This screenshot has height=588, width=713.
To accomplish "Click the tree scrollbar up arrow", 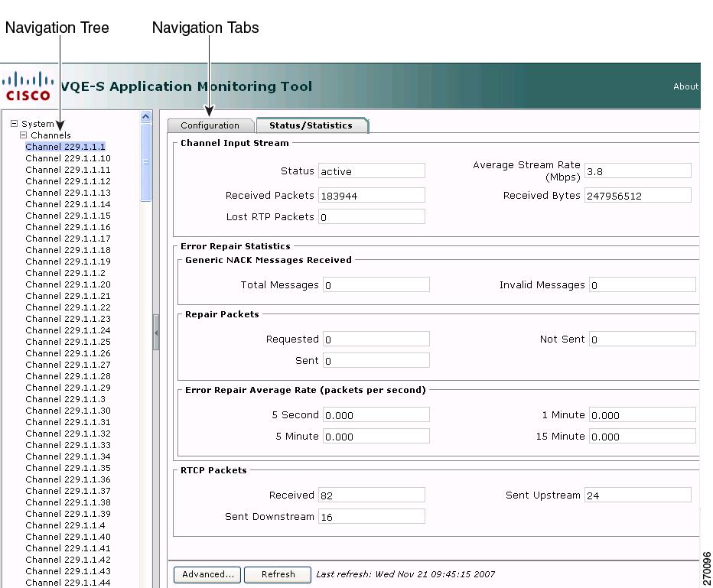I will (145, 117).
